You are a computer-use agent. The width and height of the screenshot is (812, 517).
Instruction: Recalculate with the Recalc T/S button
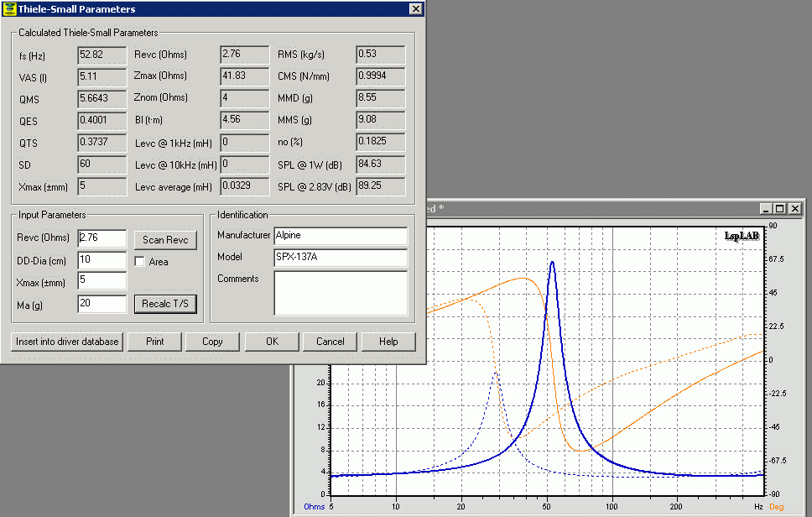tap(165, 304)
